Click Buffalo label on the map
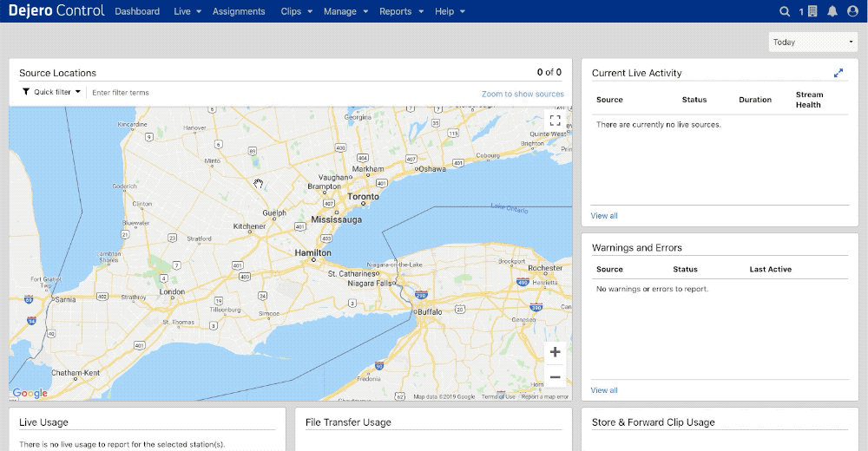 click(x=430, y=312)
